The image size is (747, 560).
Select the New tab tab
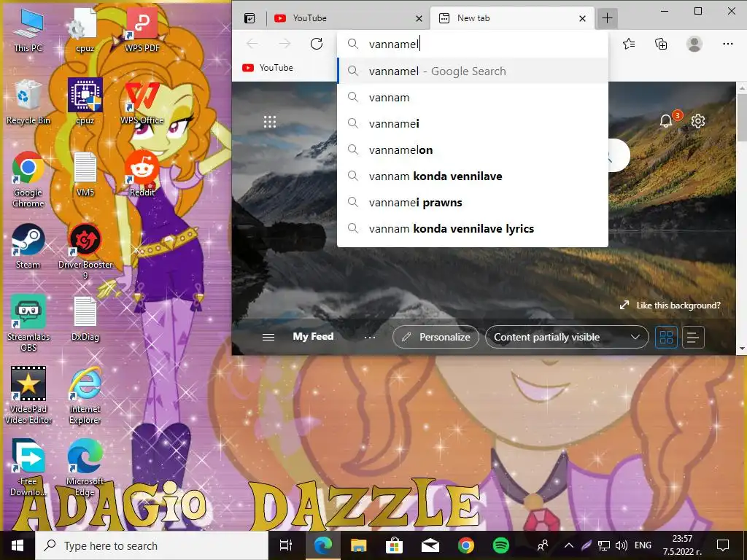pos(505,18)
